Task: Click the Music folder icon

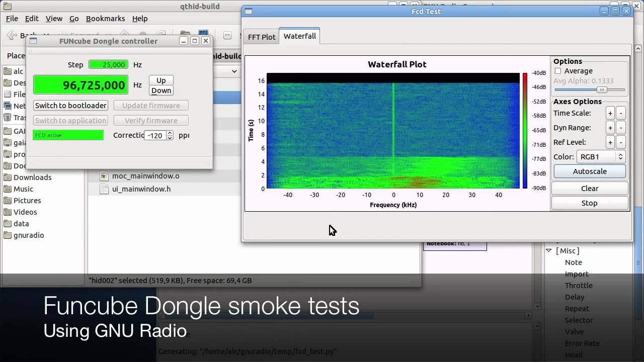Action: [8, 189]
